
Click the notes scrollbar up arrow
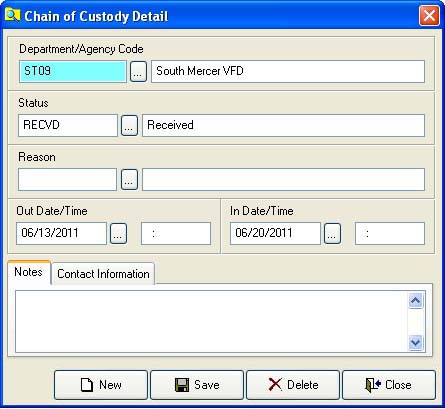pos(415,301)
